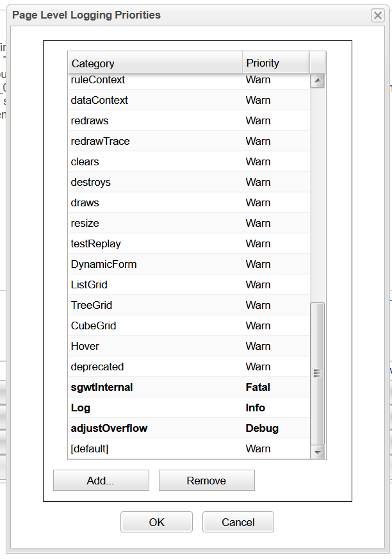Click the Priority column header

pos(275,63)
